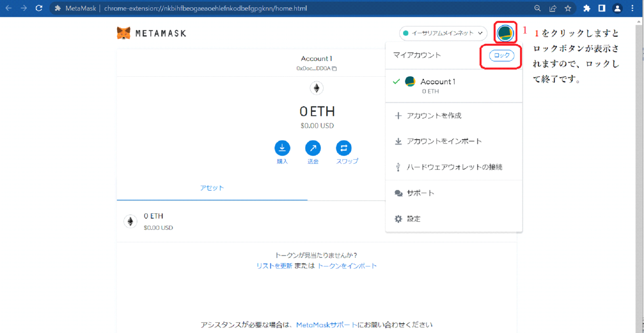Viewport: 644px width, 333px height.
Task: Reload the page in browser toolbar
Action: click(39, 8)
